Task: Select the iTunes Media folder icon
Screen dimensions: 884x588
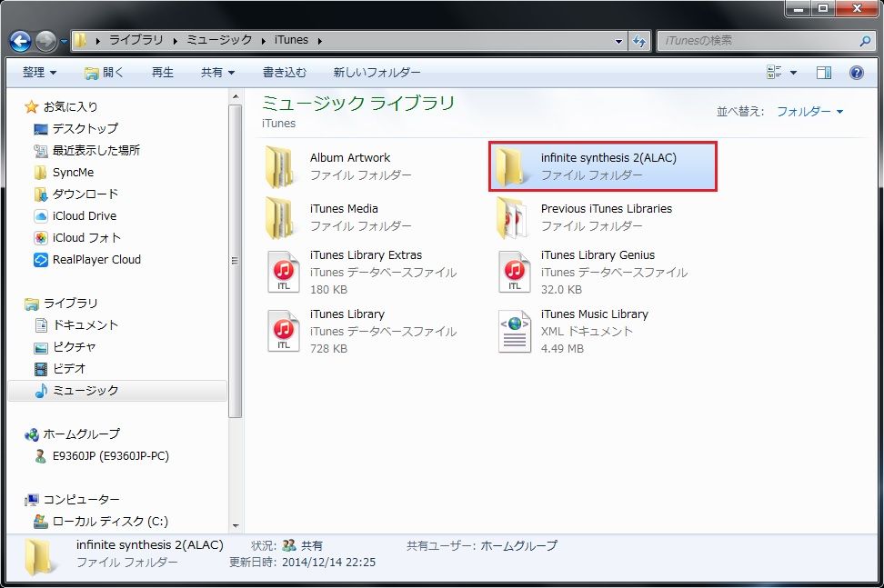Action: point(279,217)
